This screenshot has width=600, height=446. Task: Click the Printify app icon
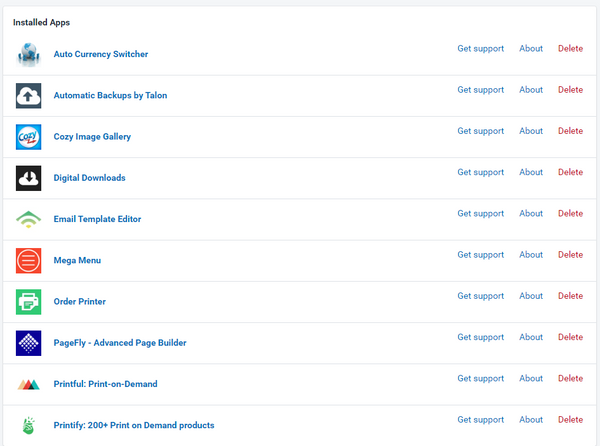(28, 425)
